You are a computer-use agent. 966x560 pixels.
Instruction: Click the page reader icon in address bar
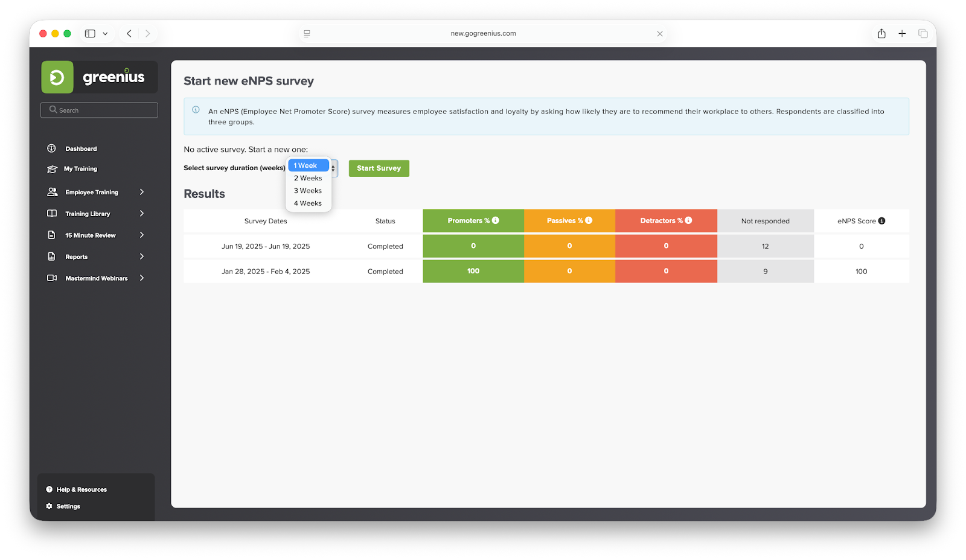[x=307, y=34]
